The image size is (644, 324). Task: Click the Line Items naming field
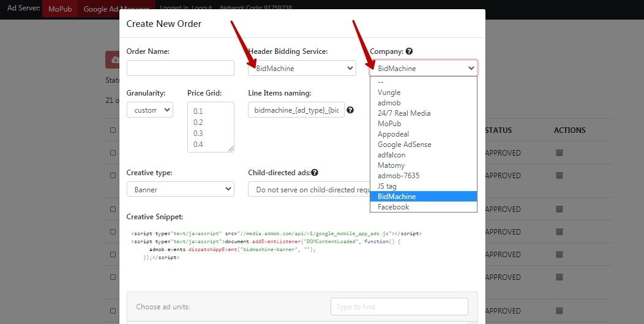[296, 110]
